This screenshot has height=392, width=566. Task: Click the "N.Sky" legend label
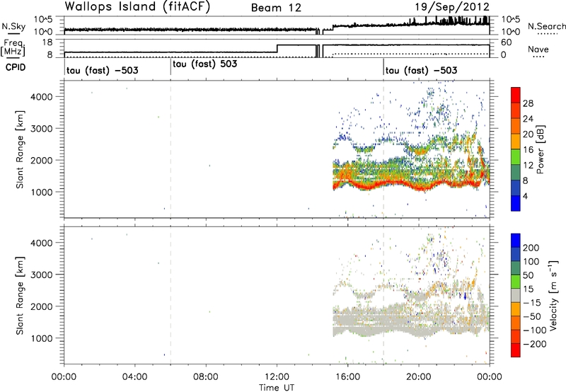click(13, 26)
